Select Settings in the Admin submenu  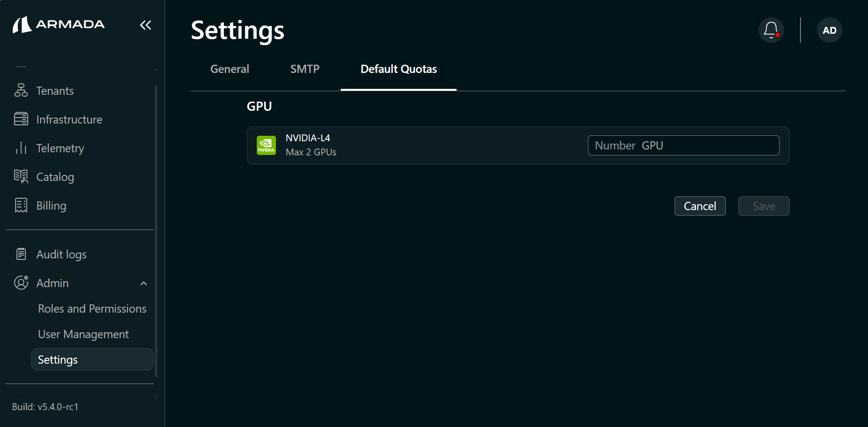coord(92,360)
